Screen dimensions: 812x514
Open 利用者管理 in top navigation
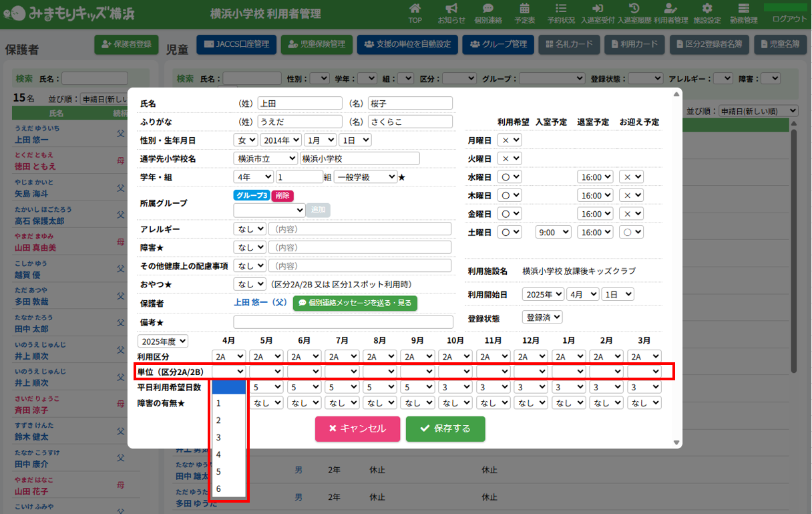[x=670, y=13]
